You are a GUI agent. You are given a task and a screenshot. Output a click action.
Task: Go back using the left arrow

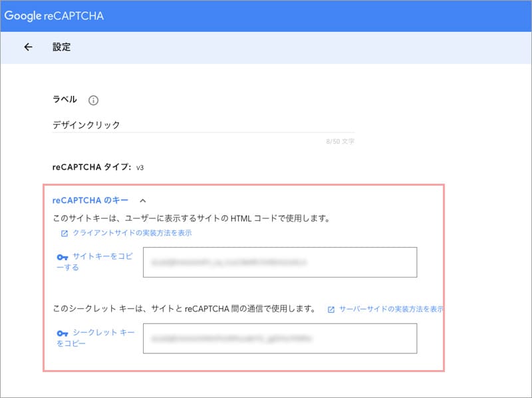tap(28, 47)
